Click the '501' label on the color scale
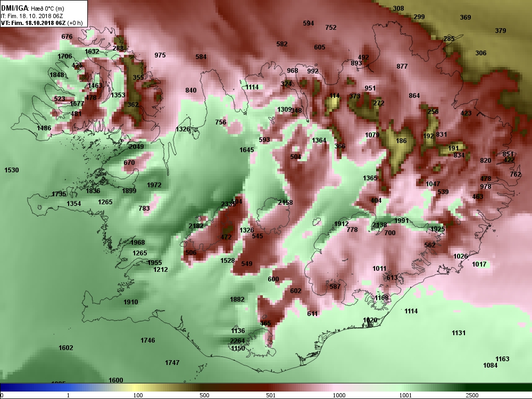The image size is (532, 399). pyautogui.click(x=271, y=395)
